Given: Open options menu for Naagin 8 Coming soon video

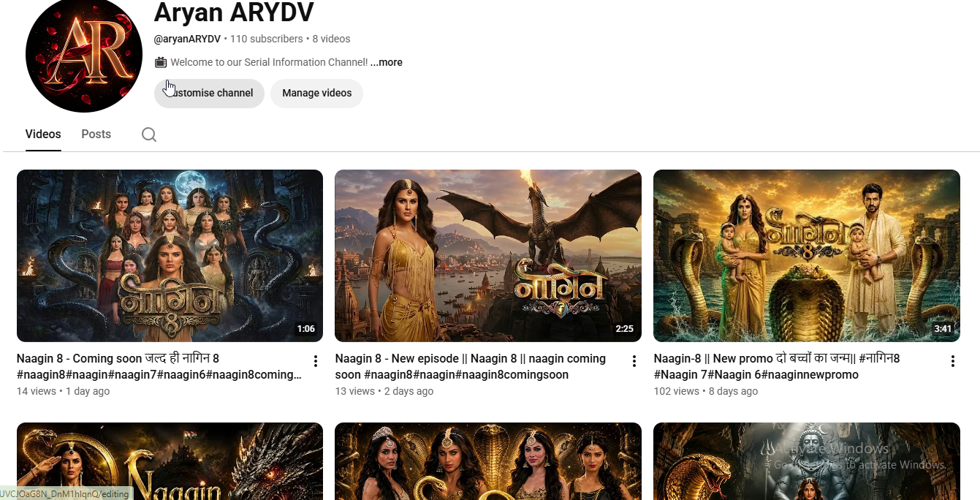Looking at the screenshot, I should coord(316,361).
